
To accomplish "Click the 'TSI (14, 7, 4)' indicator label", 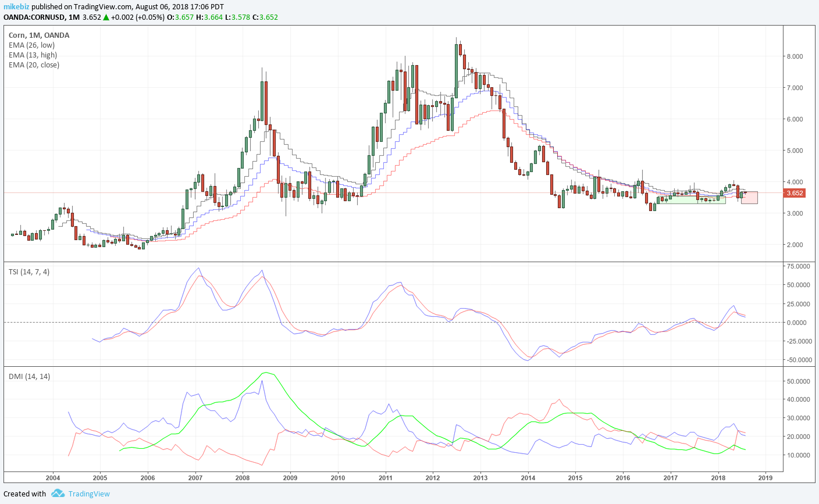I will point(29,272).
